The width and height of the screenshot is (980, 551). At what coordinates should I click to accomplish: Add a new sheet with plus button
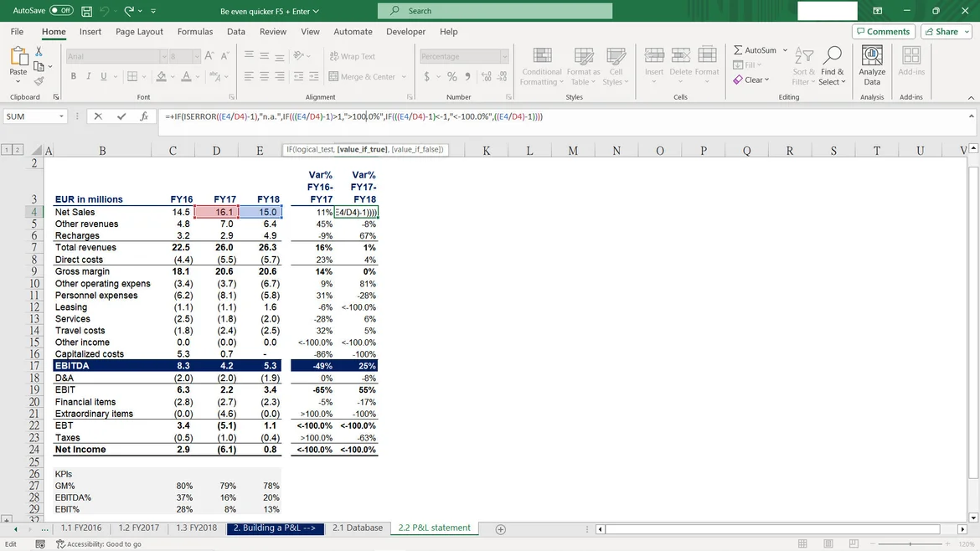point(501,529)
